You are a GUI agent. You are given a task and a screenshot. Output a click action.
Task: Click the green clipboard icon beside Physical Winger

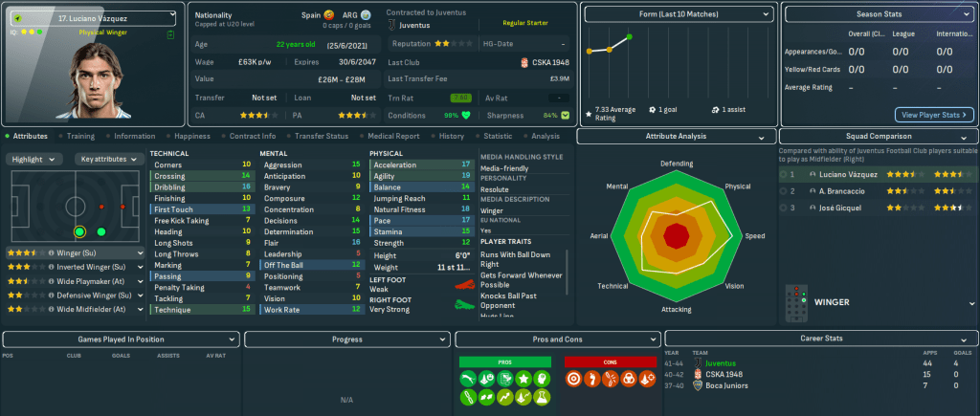coord(170,34)
